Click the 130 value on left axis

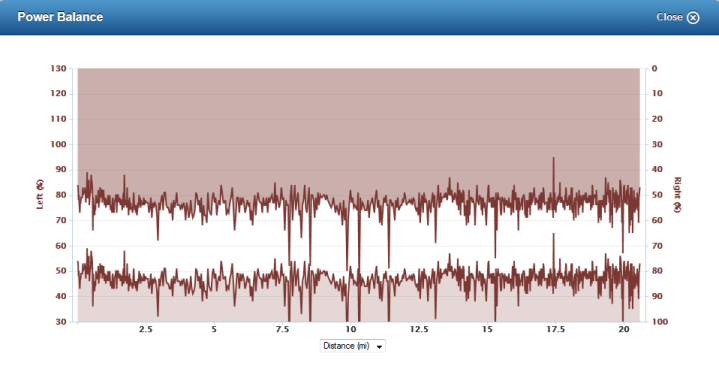click(x=58, y=68)
